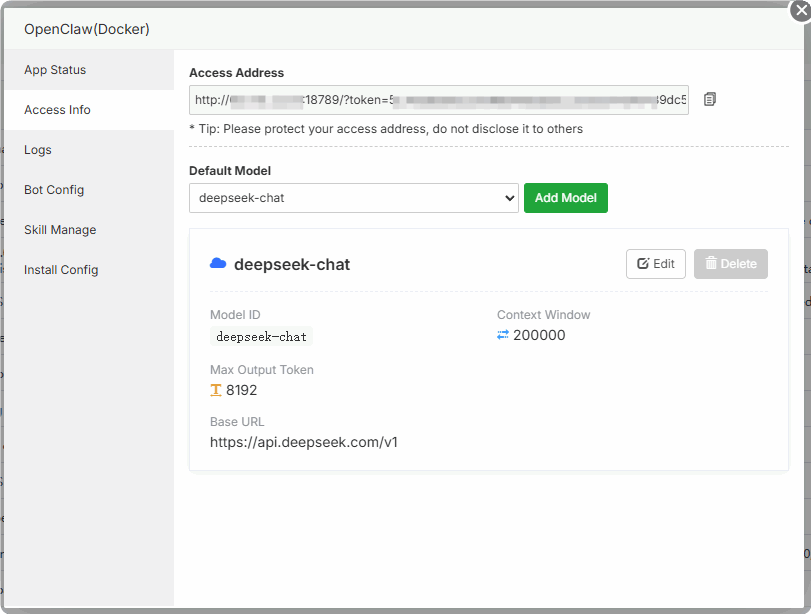Click the Base URL api.deepseek.com text
This screenshot has height=614, width=811.
click(x=304, y=442)
